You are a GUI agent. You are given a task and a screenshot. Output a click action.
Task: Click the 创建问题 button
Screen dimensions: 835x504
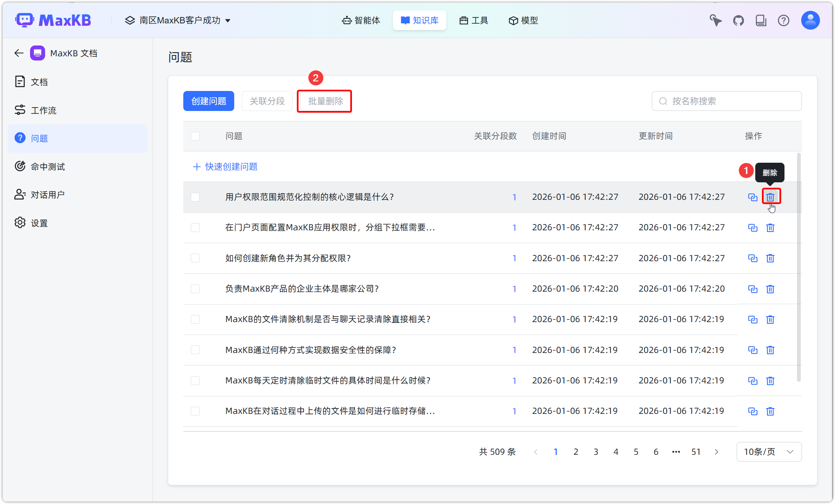(x=208, y=101)
